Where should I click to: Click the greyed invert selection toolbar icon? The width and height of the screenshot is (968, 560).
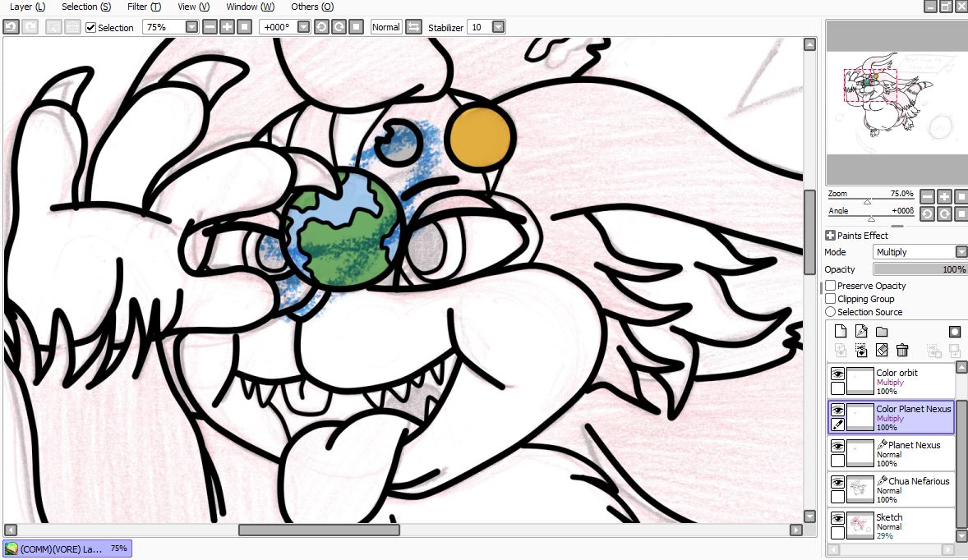pos(72,27)
